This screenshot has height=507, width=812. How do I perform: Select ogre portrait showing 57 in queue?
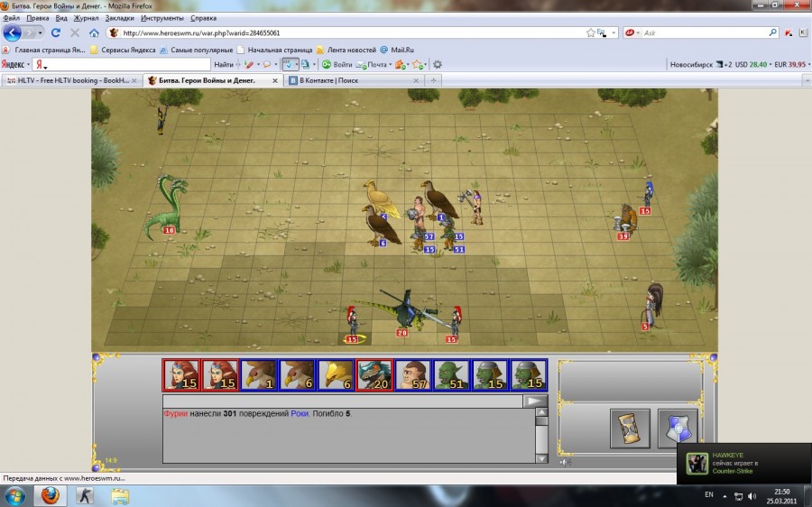[x=413, y=374]
